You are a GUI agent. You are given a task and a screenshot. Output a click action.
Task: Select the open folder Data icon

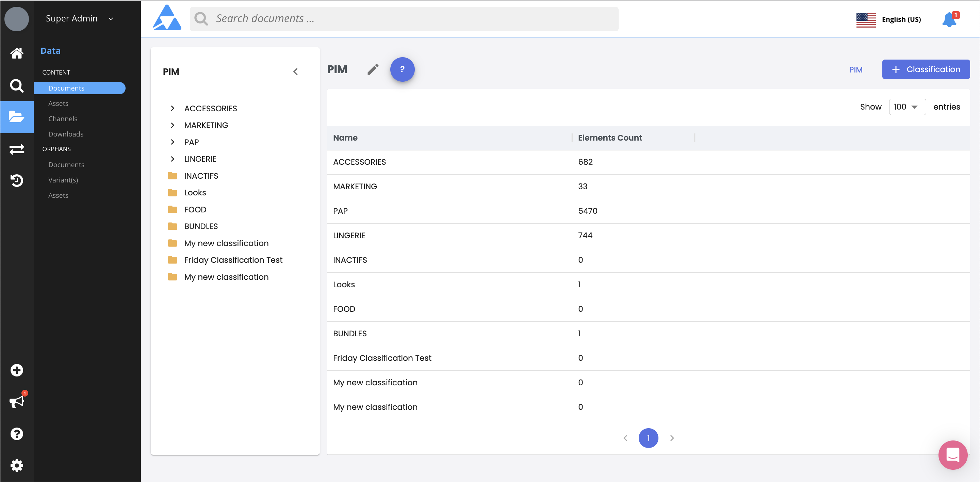17,117
